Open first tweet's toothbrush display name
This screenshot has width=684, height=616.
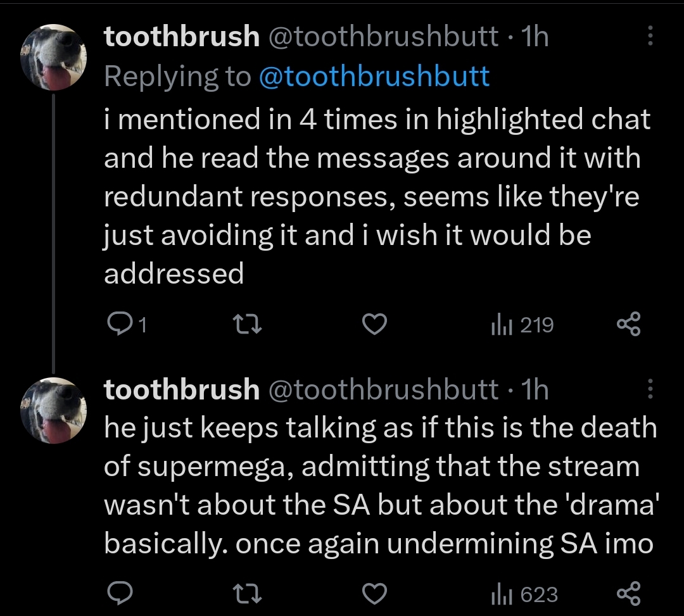(x=182, y=35)
